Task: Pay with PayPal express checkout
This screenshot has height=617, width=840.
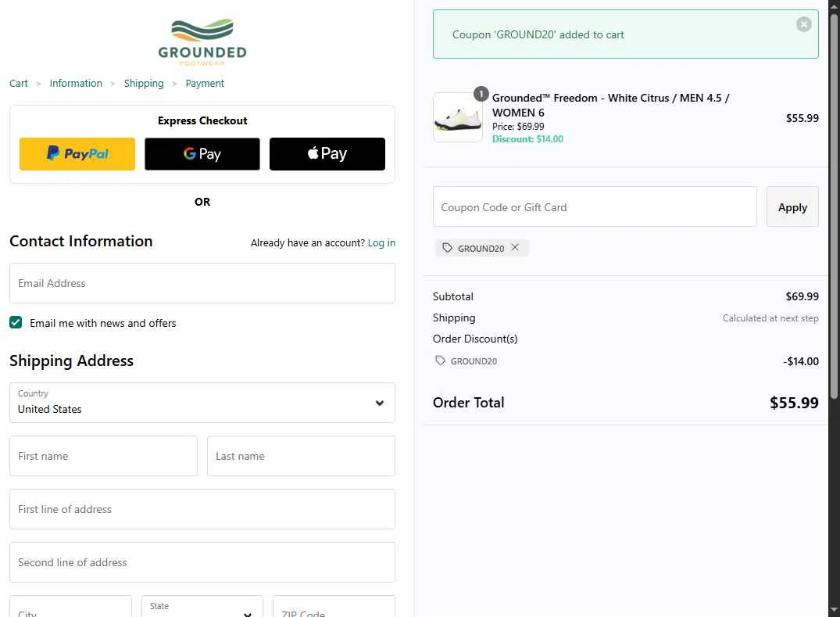Action: tap(77, 154)
